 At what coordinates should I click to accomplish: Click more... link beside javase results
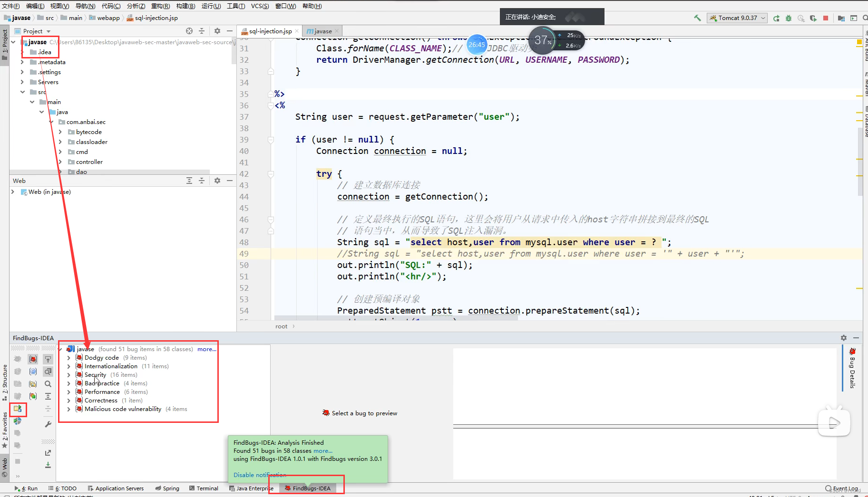click(207, 349)
